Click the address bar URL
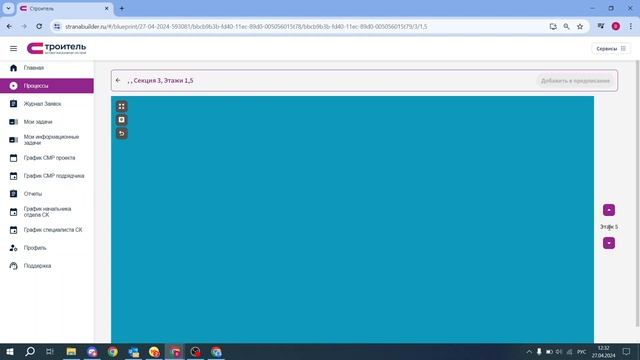Image resolution: width=640 pixels, height=360 pixels. point(246,27)
